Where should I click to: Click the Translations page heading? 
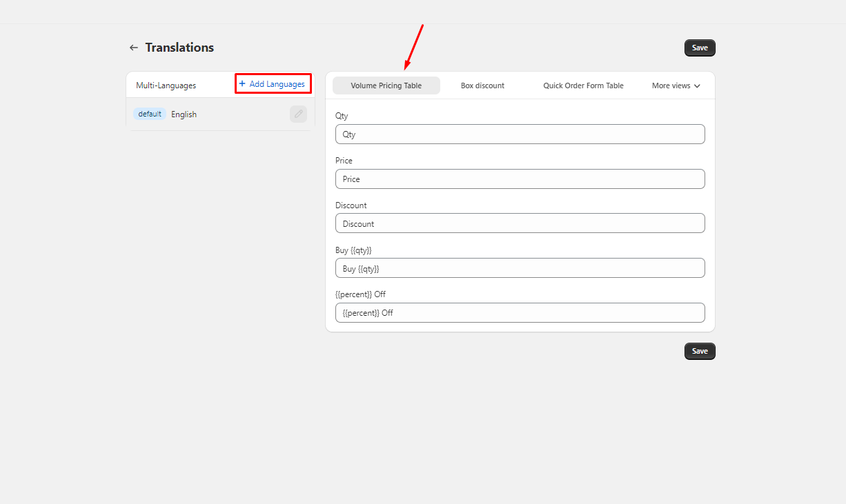click(x=179, y=48)
